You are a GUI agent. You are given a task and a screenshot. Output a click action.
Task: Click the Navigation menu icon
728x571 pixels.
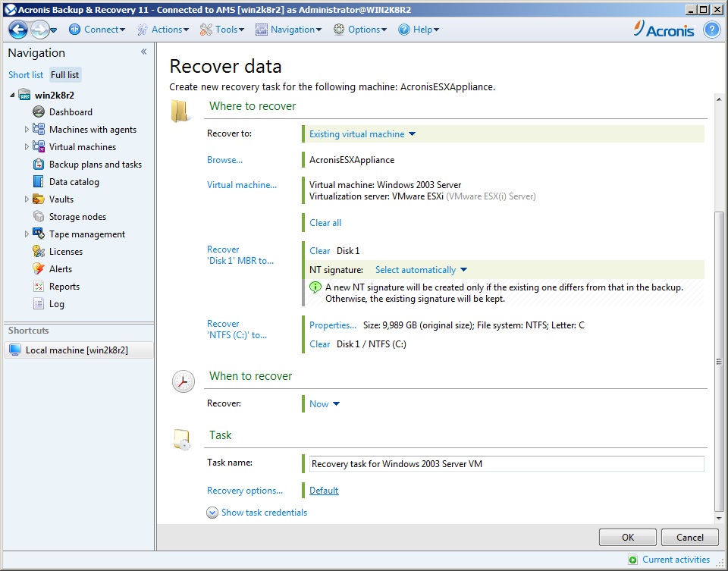[x=262, y=30]
